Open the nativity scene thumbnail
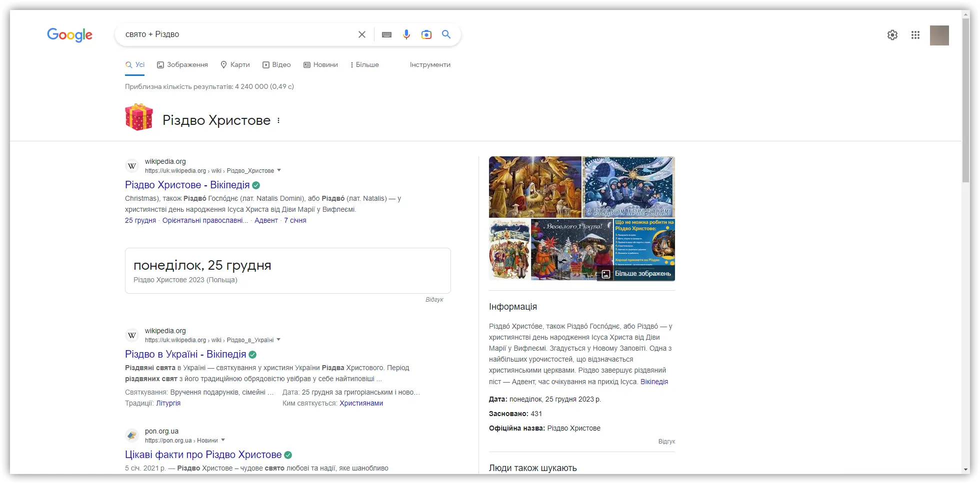The width and height of the screenshot is (980, 484). 535,187
